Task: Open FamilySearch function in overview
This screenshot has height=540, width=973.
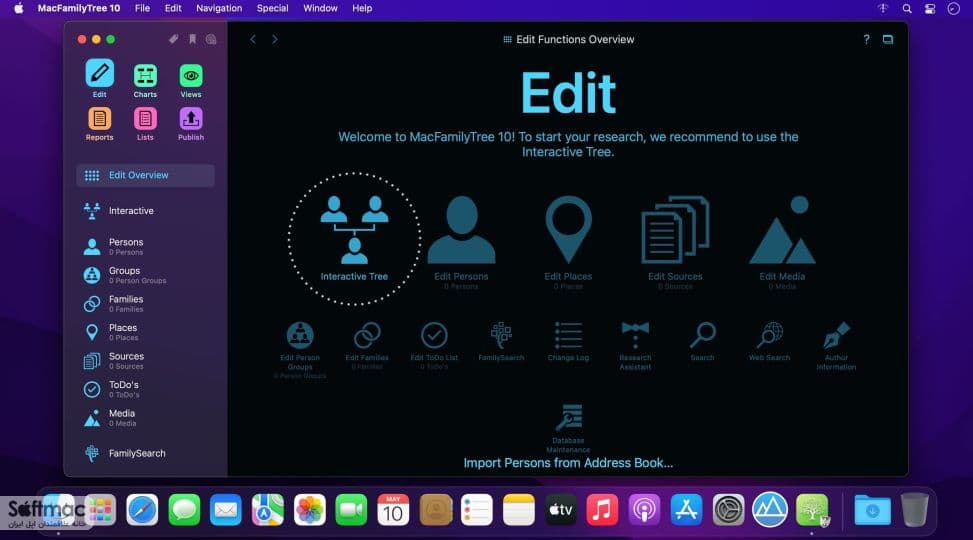Action: click(x=501, y=341)
